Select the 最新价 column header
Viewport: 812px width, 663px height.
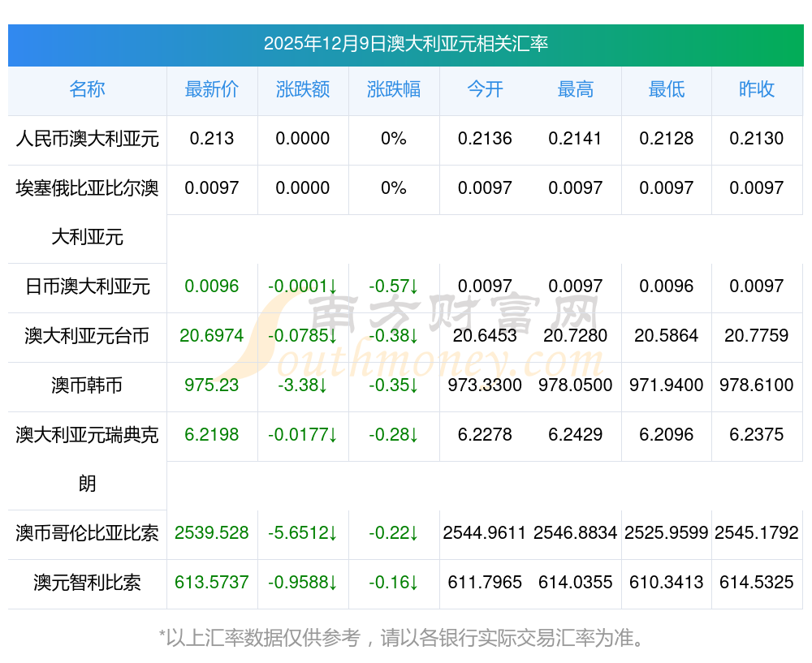(212, 89)
